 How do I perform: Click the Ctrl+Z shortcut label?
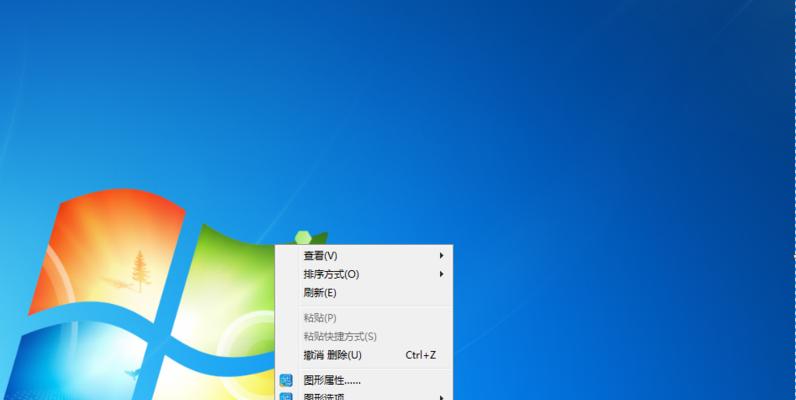coord(420,355)
